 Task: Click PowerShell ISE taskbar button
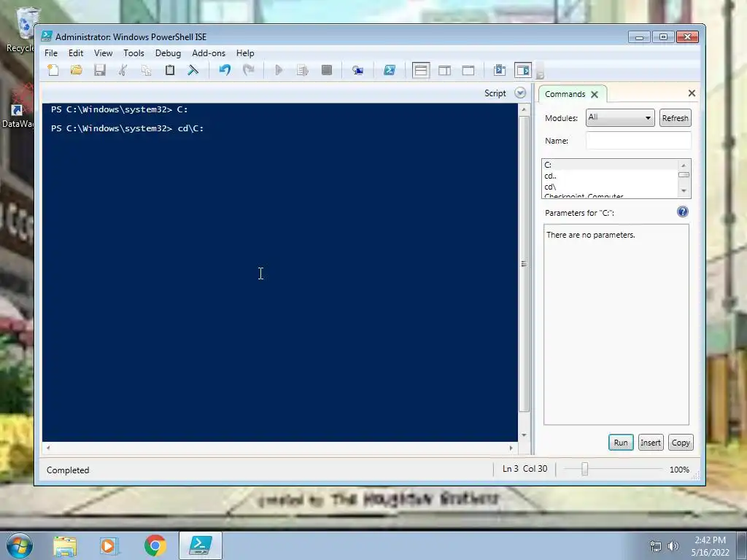pyautogui.click(x=201, y=545)
